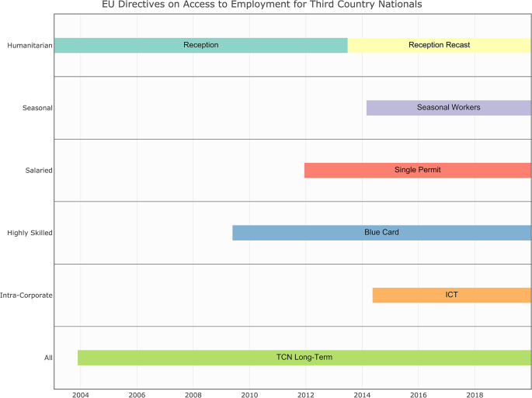
Task: Select the purple Seasonal Workers bar
Action: (x=449, y=108)
